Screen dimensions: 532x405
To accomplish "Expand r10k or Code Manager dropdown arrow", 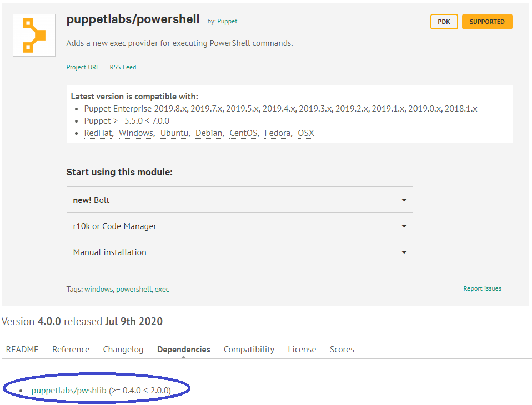I will (404, 226).
